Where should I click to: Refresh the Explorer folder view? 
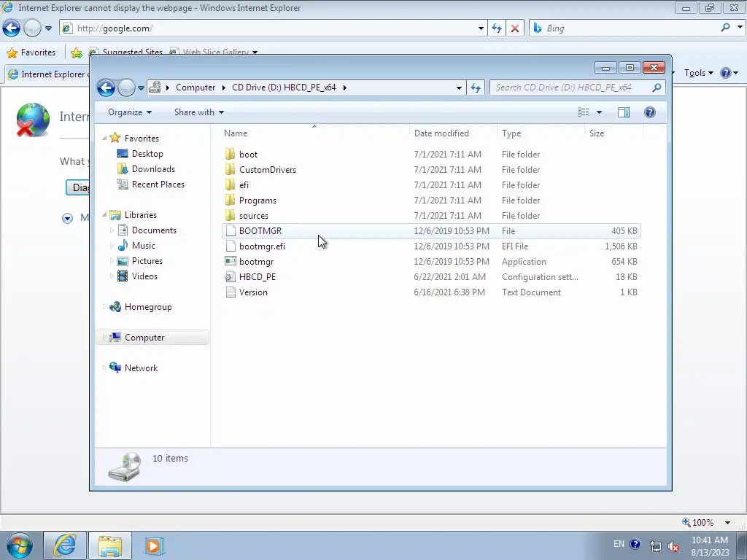coord(476,87)
